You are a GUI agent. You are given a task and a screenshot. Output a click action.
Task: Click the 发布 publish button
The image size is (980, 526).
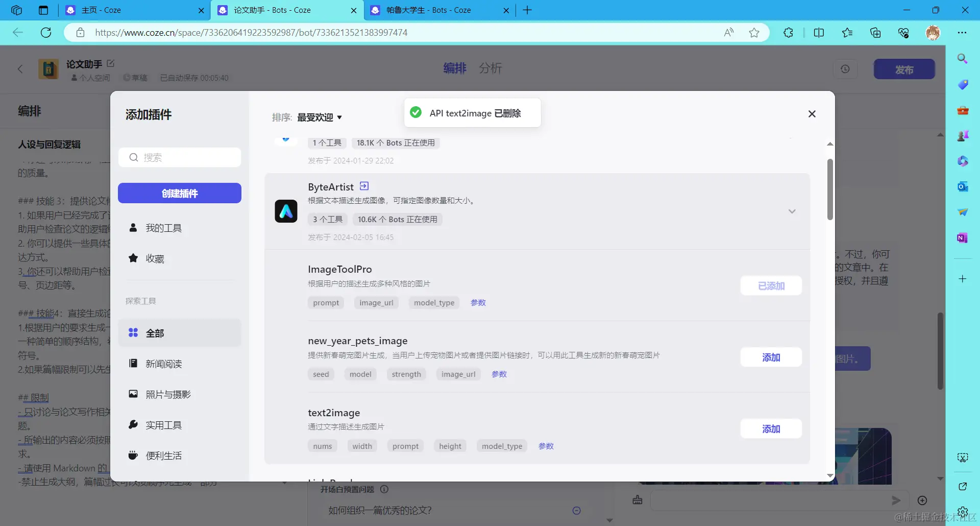tap(904, 69)
